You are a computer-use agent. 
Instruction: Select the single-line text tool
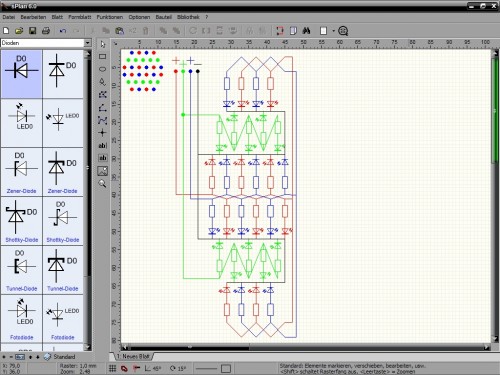coord(103,145)
